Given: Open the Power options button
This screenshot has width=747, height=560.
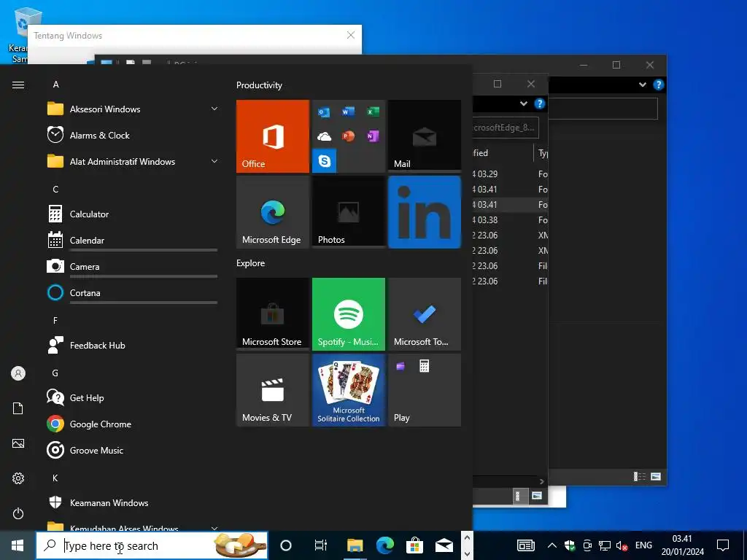Looking at the screenshot, I should coord(18,513).
